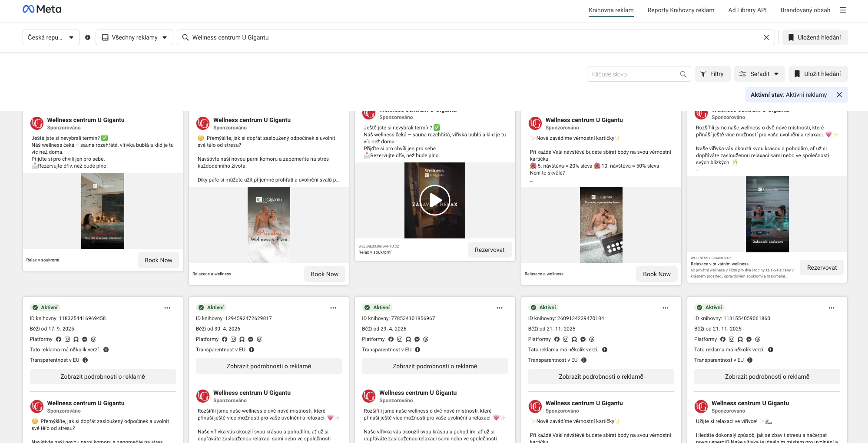The width and height of the screenshot is (868, 443).
Task: Open the Filtry filter panel
Action: [x=712, y=74]
